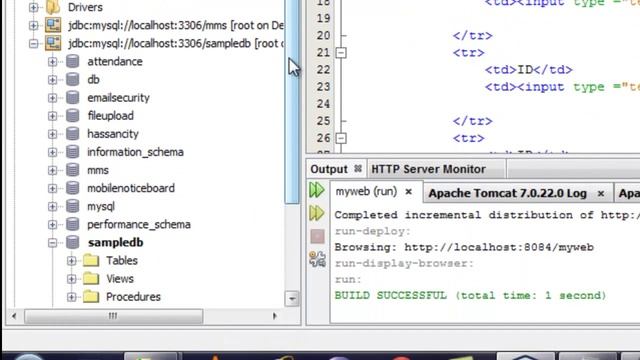Click the mms database cylinder icon
The width and height of the screenshot is (640, 360).
[x=72, y=170]
